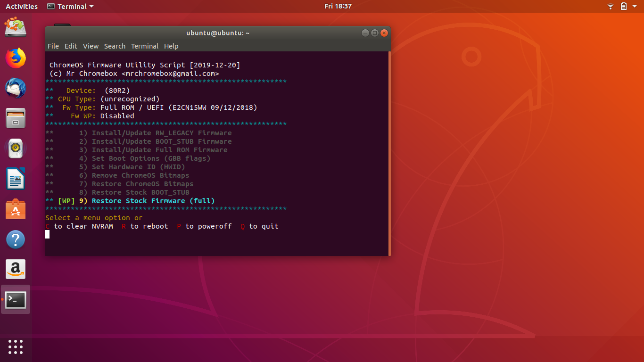Viewport: 644px width, 362px height.
Task: Open the Search menu in Terminal
Action: click(115, 46)
